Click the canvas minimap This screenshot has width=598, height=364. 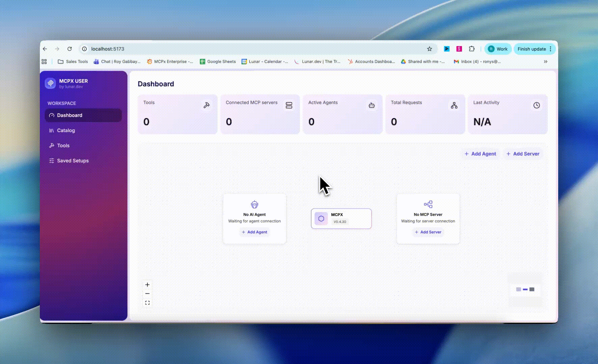[x=525, y=289]
